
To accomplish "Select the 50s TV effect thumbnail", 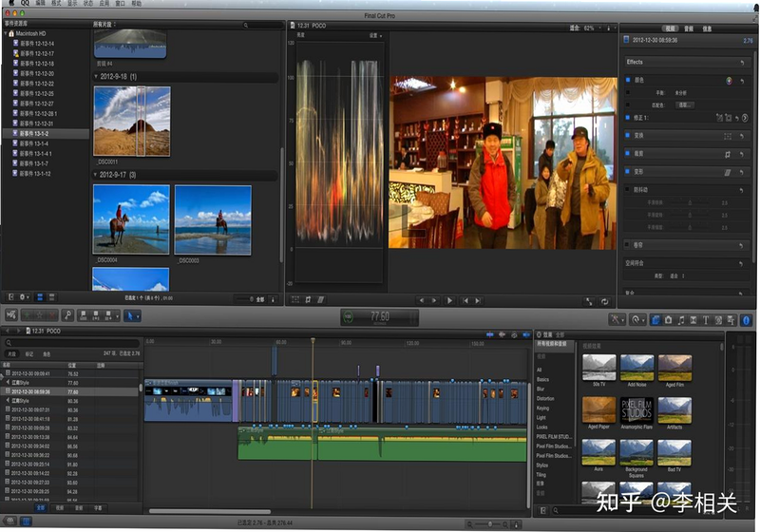I will pyautogui.click(x=599, y=368).
